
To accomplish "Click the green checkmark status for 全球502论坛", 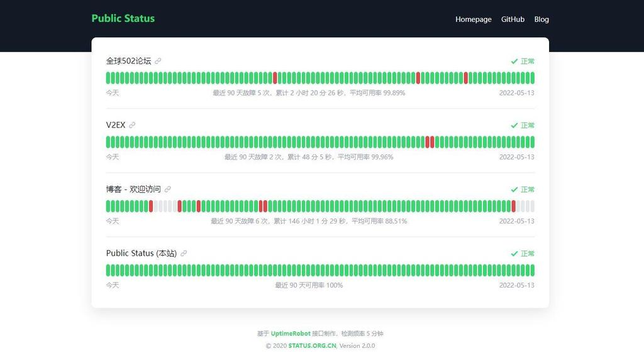I will [x=514, y=62].
